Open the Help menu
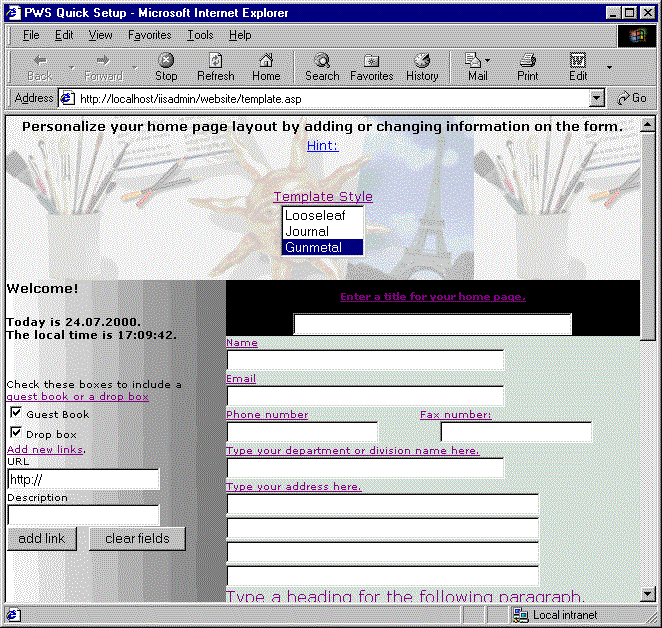Image resolution: width=662 pixels, height=628 pixels. pos(240,35)
